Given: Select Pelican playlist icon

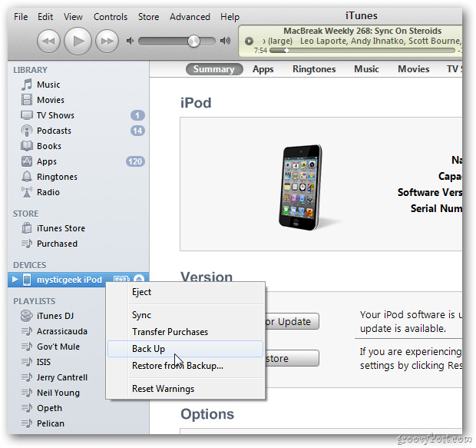Looking at the screenshot, I should [x=27, y=423].
